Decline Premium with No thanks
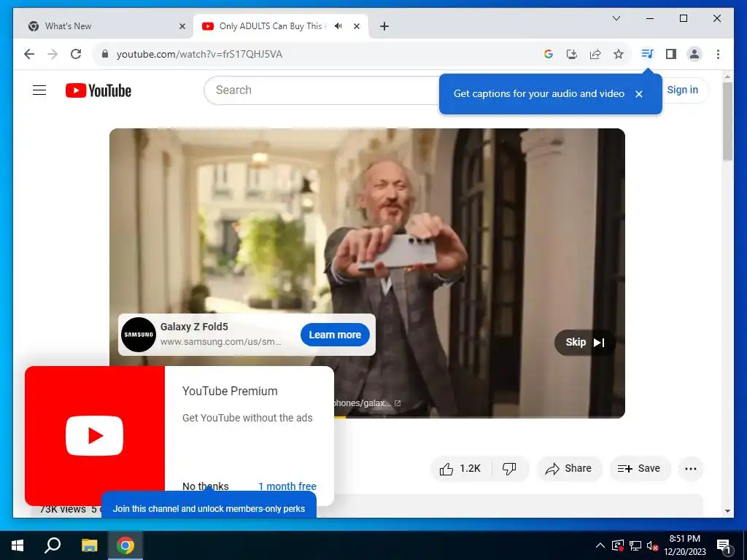Screen dimensions: 747x560 click(x=205, y=486)
